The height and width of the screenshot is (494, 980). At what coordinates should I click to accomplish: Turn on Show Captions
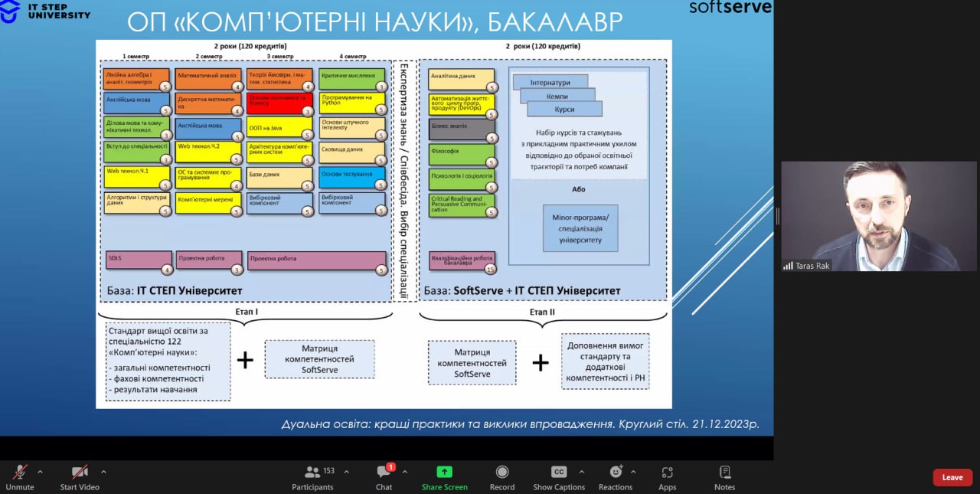pos(559,478)
